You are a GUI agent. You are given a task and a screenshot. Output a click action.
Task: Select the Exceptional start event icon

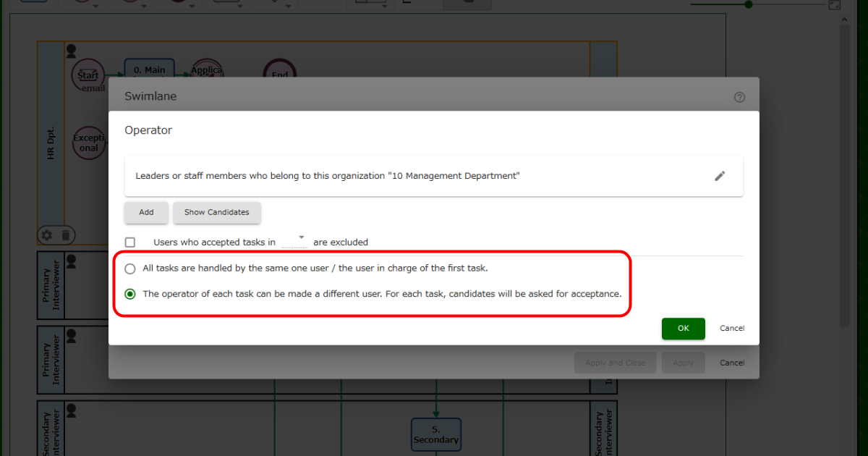pyautogui.click(x=88, y=143)
